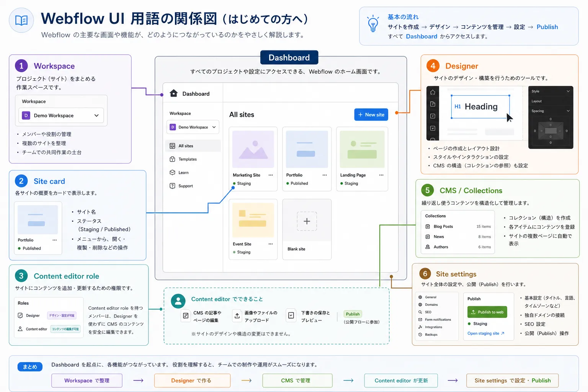Click the blue まとめ badge
588x392 pixels.
30,367
